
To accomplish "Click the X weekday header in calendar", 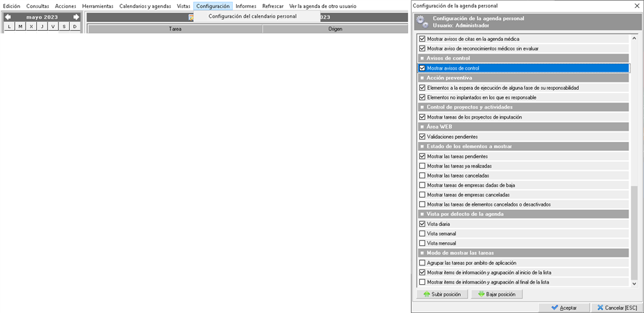I will pyautogui.click(x=32, y=26).
